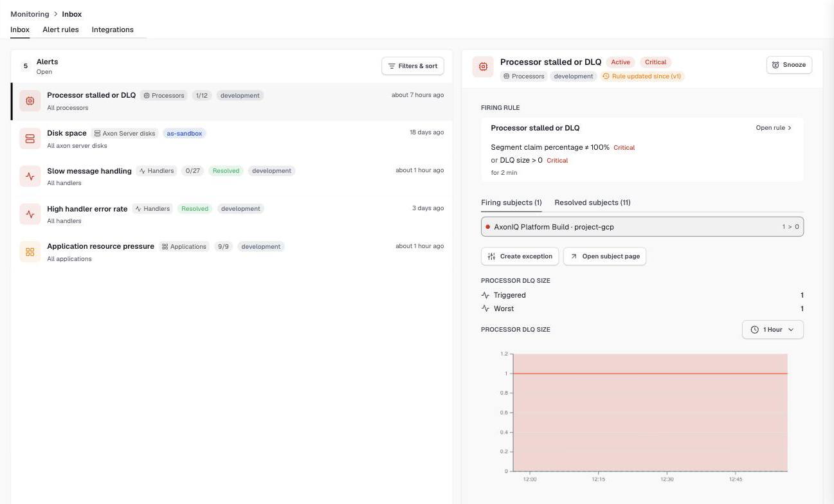The height and width of the screenshot is (504, 834).
Task: Click the 9/9 count on Application resource pressure
Action: (224, 247)
